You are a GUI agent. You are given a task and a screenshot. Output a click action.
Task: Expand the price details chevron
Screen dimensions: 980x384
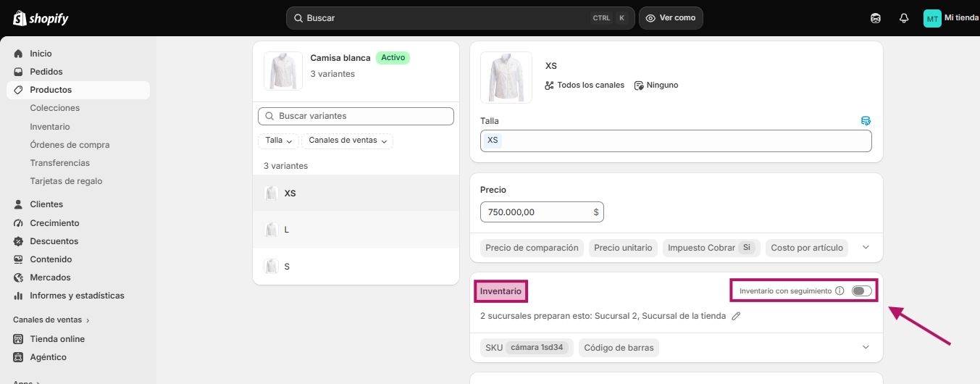[866, 247]
